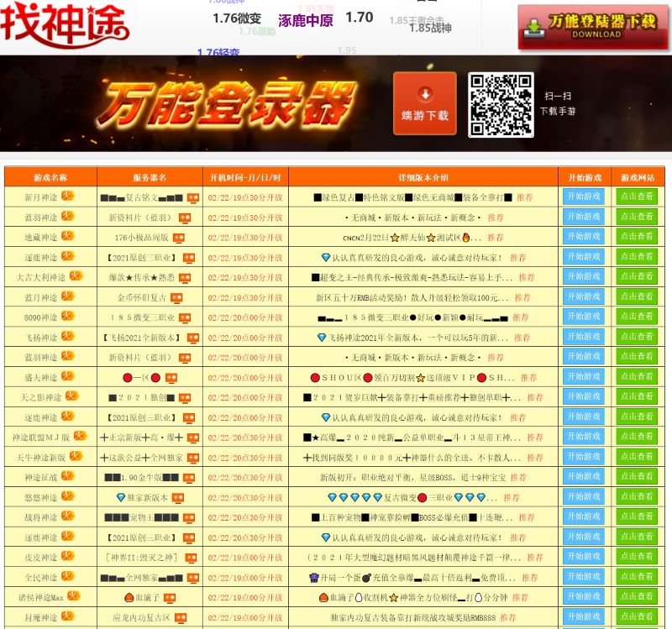The image size is (672, 629).
Task: Open the 1.70 version link
Action: click(x=360, y=17)
